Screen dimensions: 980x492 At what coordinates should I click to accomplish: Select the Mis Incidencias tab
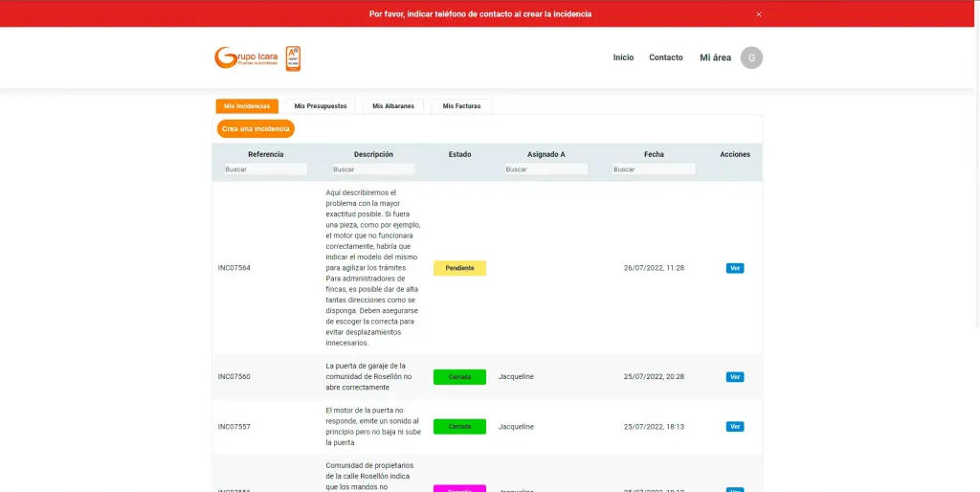click(247, 106)
